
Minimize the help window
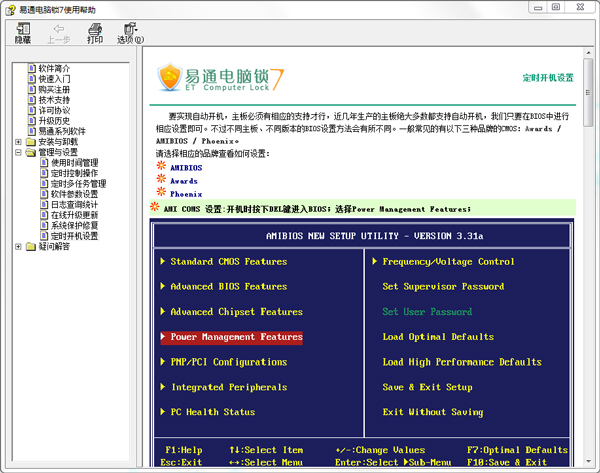point(538,7)
